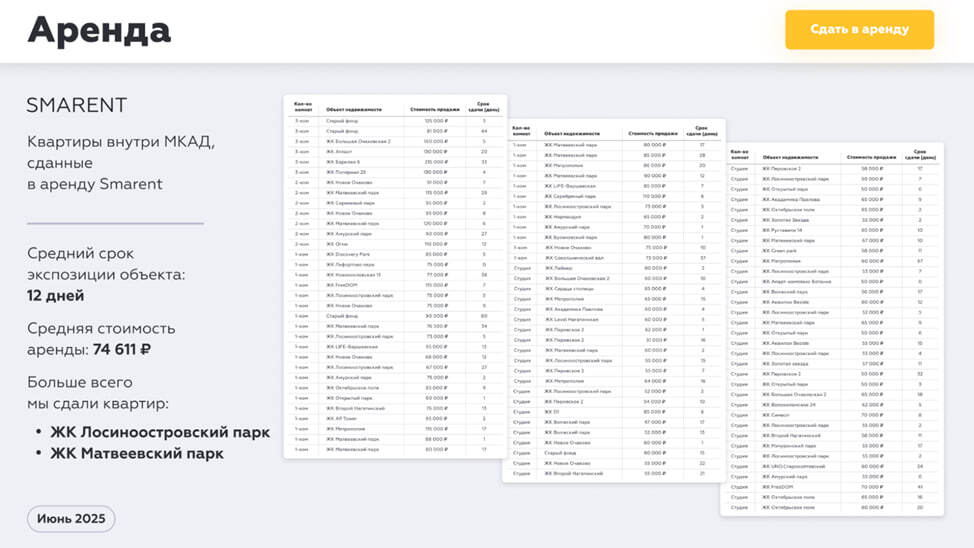Screen dimensions: 974x548
Task: Click the SMARENT title text
Action: 76,105
